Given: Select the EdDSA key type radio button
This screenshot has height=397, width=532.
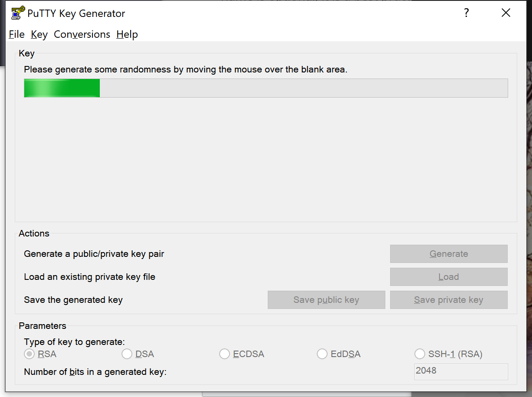Looking at the screenshot, I should (x=322, y=354).
